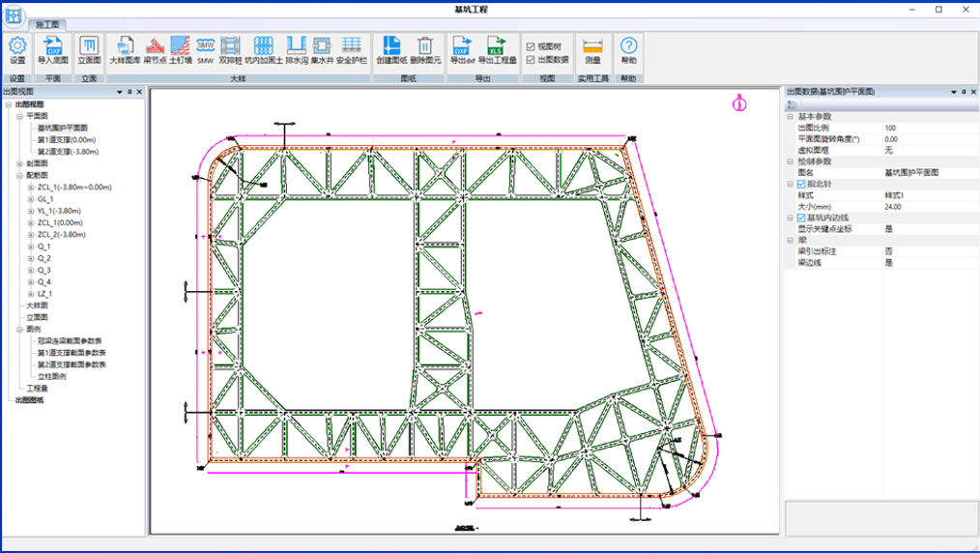Screen dimensions: 980x553
Task: Click the 删除图元 trash icon
Action: (425, 46)
